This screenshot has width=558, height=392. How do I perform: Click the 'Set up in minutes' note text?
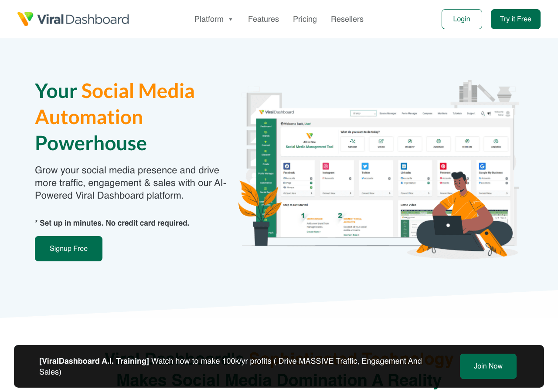[112, 223]
